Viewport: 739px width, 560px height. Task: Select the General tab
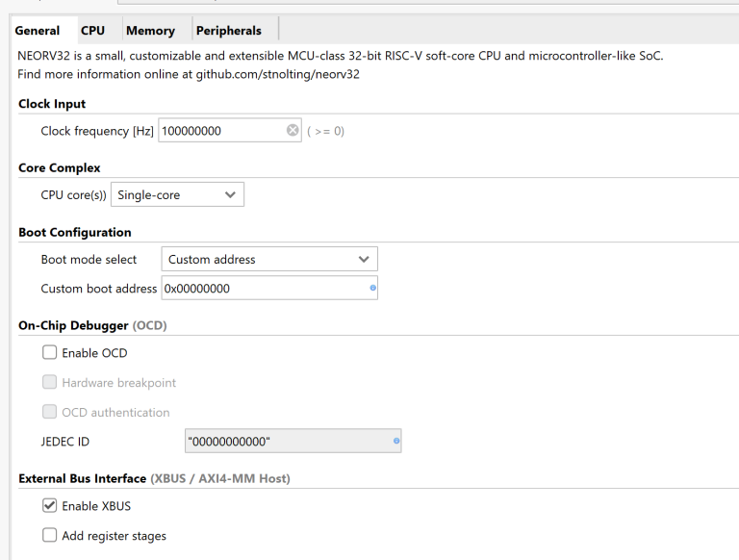pyautogui.click(x=38, y=31)
